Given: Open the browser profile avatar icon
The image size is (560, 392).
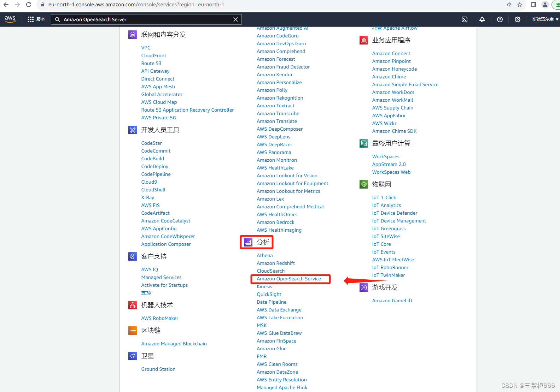Looking at the screenshot, I should [545, 5].
